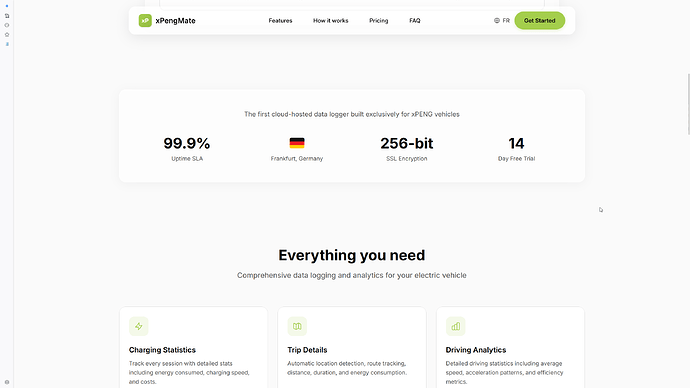690x388 pixels.
Task: Click the Driving Analytics card title
Action: tap(476, 350)
